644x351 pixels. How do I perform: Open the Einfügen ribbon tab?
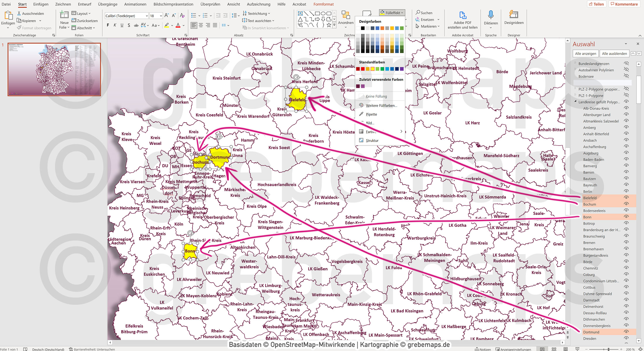[x=41, y=4]
